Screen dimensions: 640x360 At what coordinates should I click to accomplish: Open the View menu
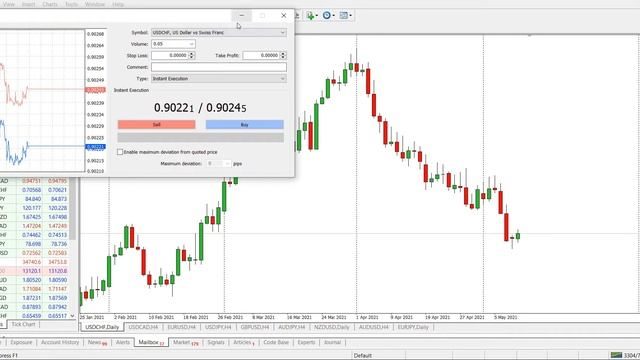click(x=9, y=4)
